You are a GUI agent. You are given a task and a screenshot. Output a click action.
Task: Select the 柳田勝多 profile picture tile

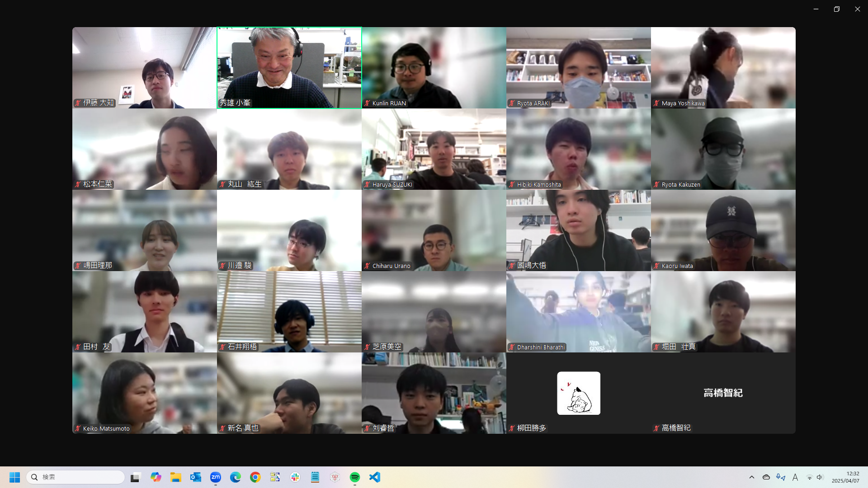coord(579,393)
